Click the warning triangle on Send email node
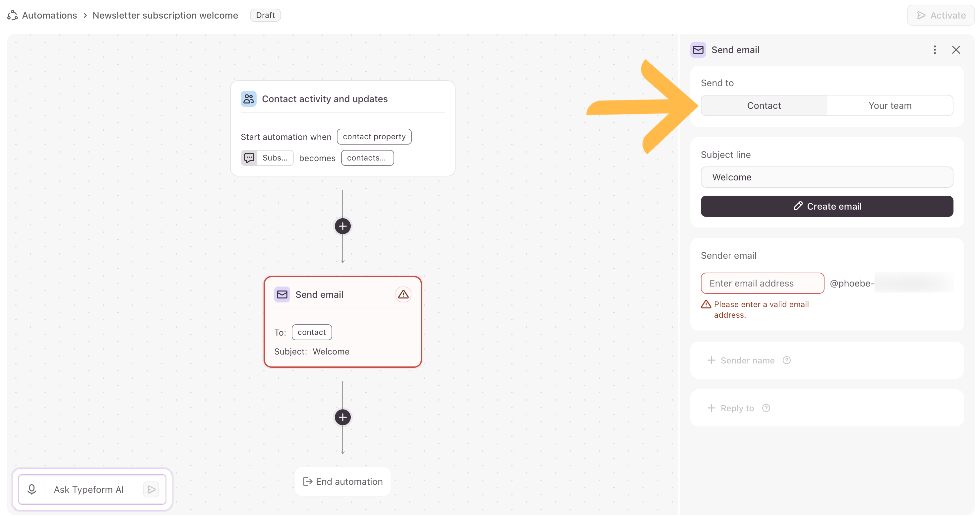This screenshot has height=518, width=980. (403, 294)
